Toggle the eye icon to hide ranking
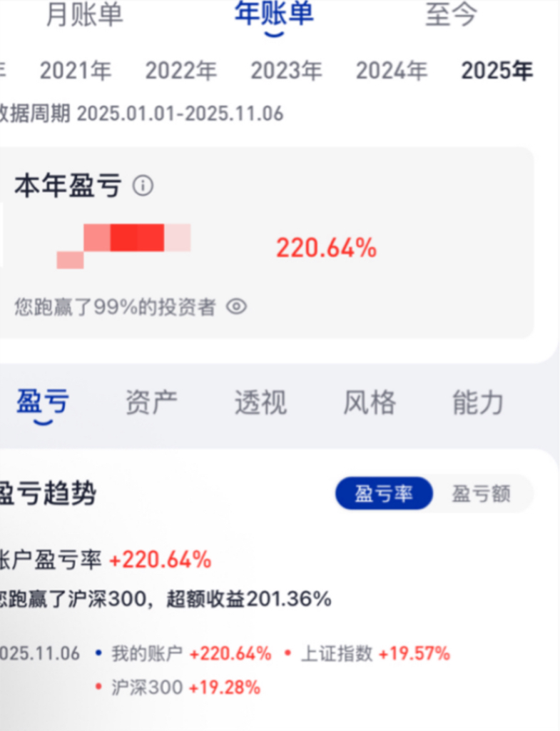560x731 pixels. (236, 307)
